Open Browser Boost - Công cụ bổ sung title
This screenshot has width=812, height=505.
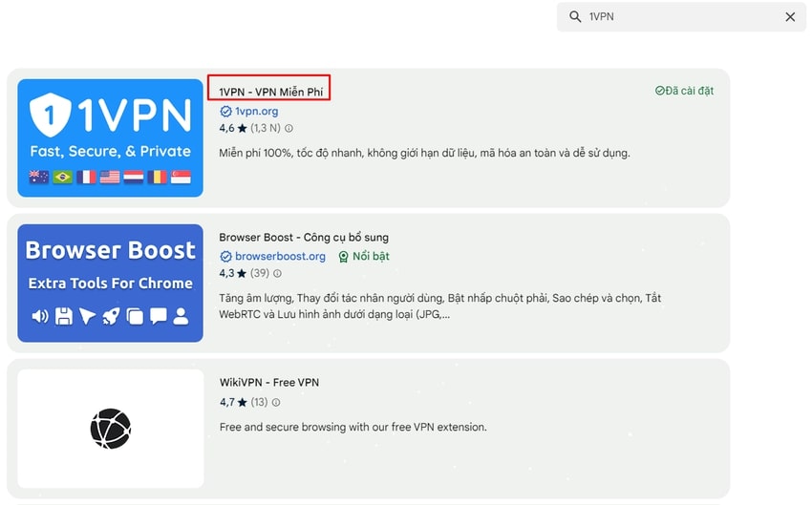pyautogui.click(x=303, y=237)
